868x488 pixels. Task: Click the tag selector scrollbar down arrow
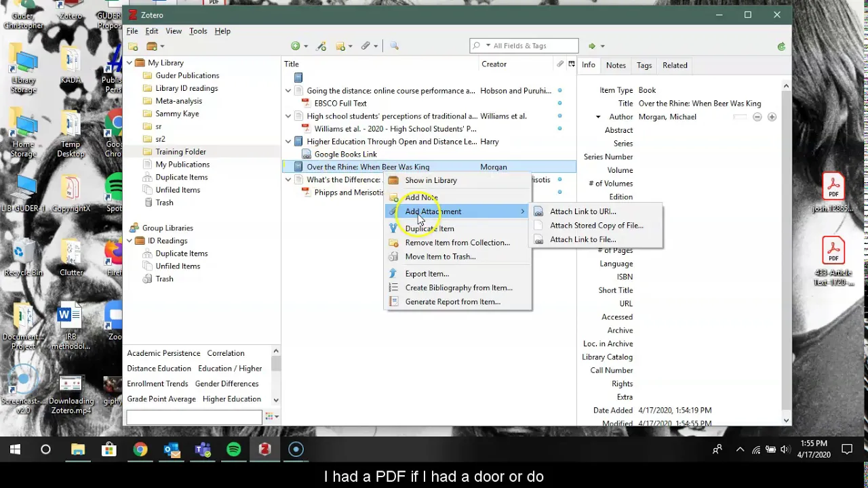click(276, 400)
